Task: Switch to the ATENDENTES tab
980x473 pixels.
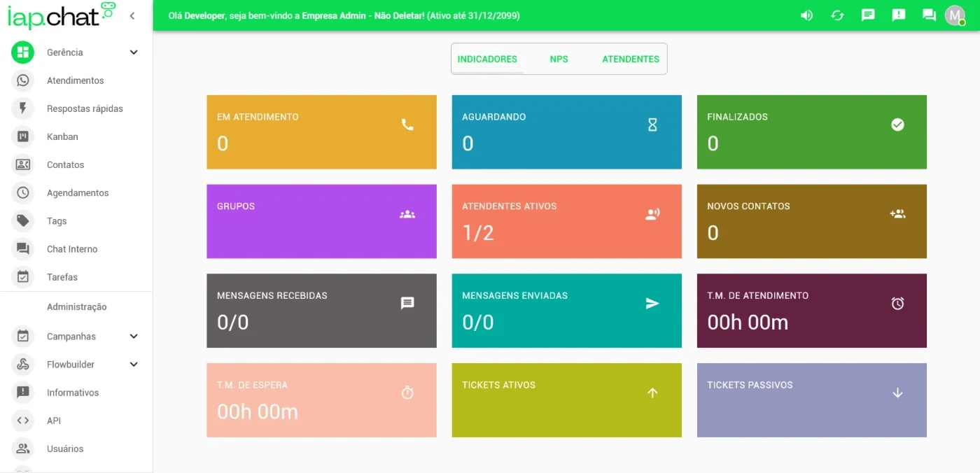Action: point(631,59)
